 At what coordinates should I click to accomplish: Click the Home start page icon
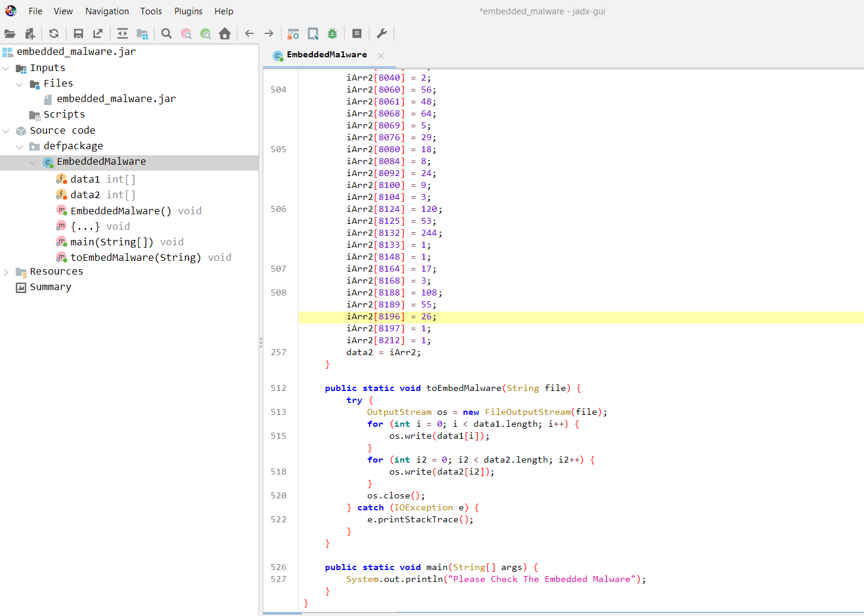225,34
